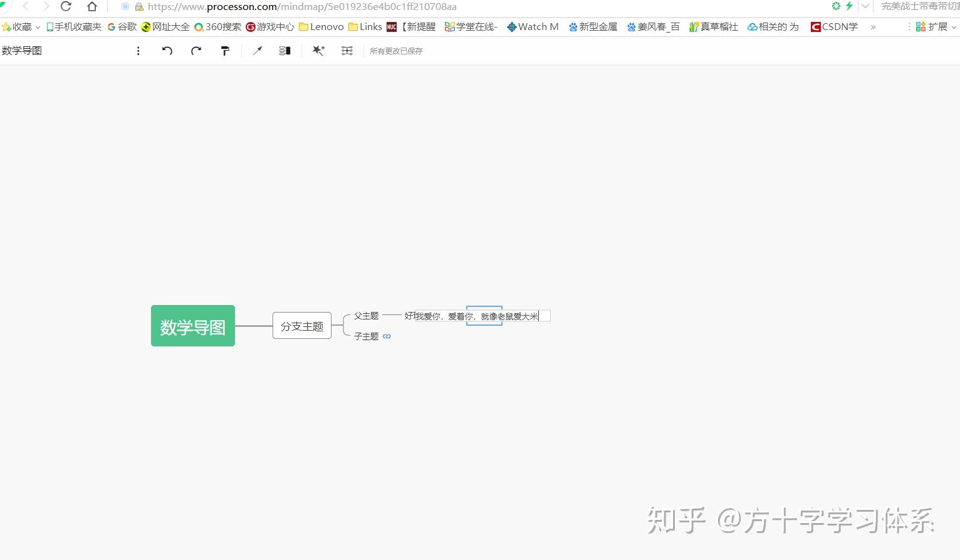Viewport: 960px width, 560px height.
Task: Click the magic wand beautify icon
Action: 318,51
